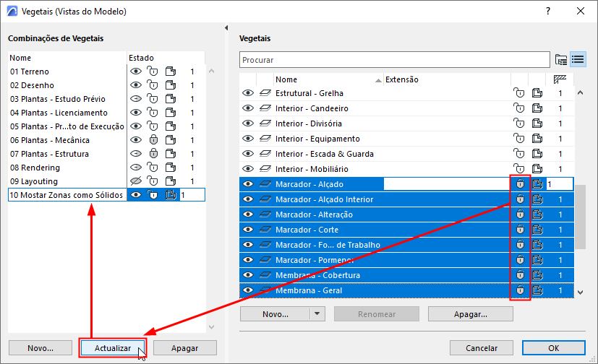Select 02 Desenho layer combination
This screenshot has height=364, width=598.
32,85
